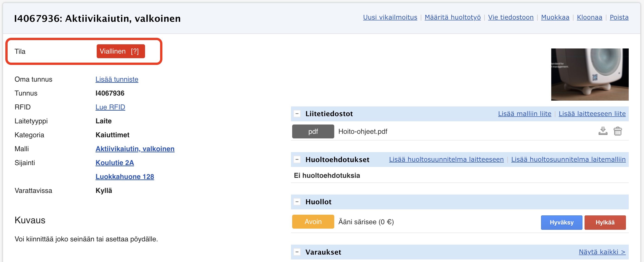Collapse the Huollot section
This screenshot has height=262, width=644.
tap(297, 202)
